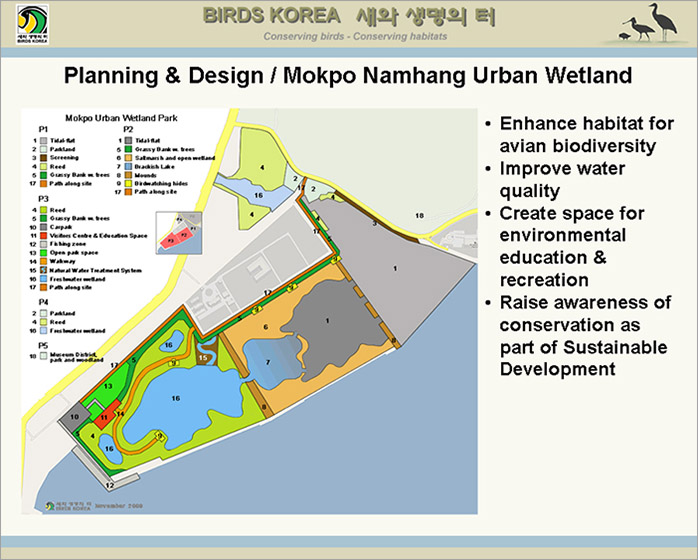Click the museum district label 18 on the map
This screenshot has height=560, width=698.
419,215
